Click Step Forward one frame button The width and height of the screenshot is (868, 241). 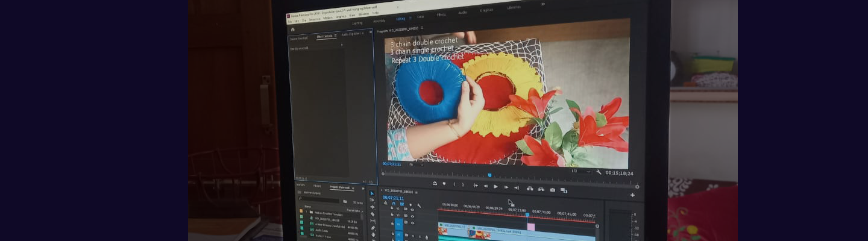[x=506, y=187]
